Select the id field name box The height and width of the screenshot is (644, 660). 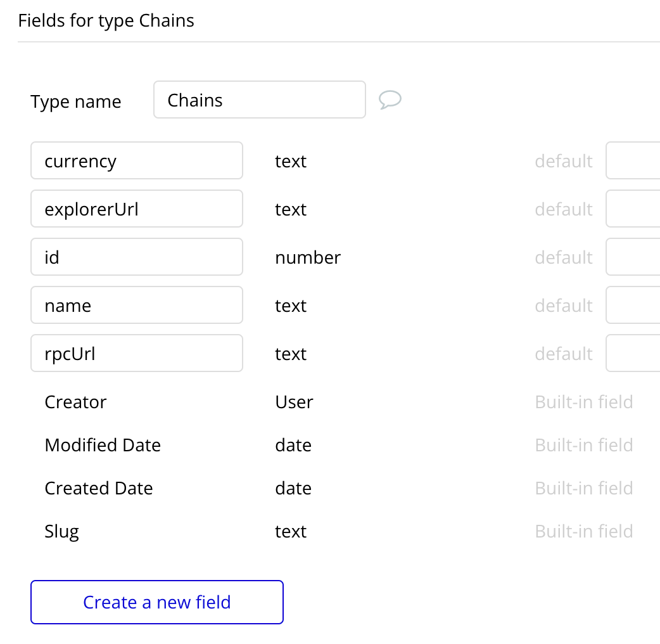(137, 257)
